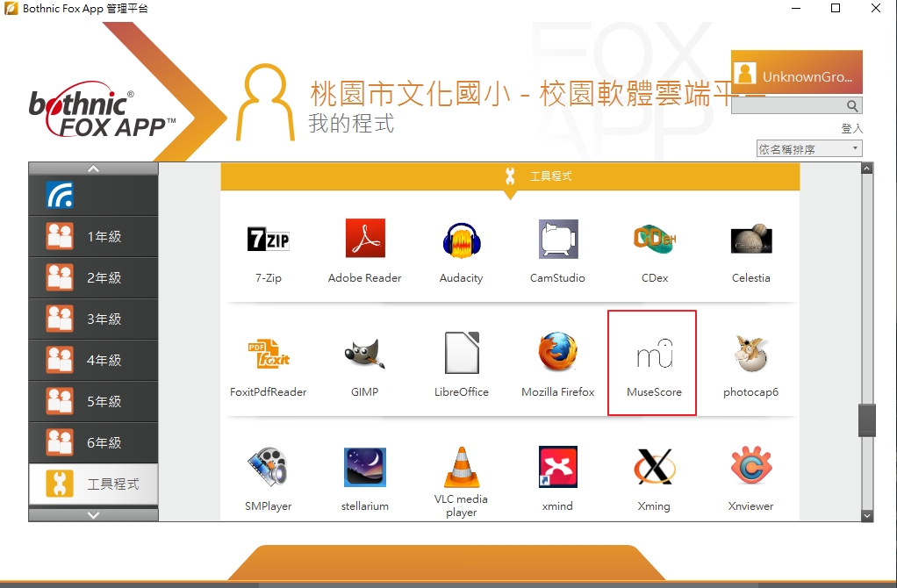
Task: Start the stellarium planetarium app
Action: pyautogui.click(x=365, y=467)
